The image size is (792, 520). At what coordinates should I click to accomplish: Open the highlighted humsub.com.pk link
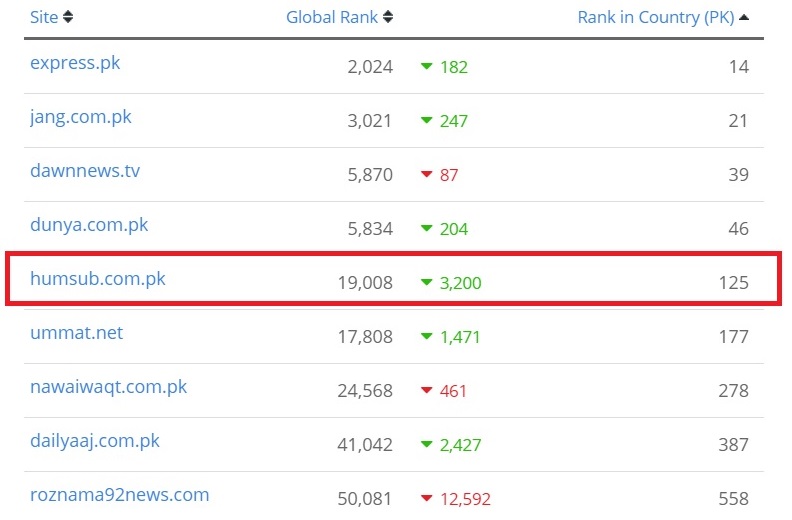(x=97, y=279)
